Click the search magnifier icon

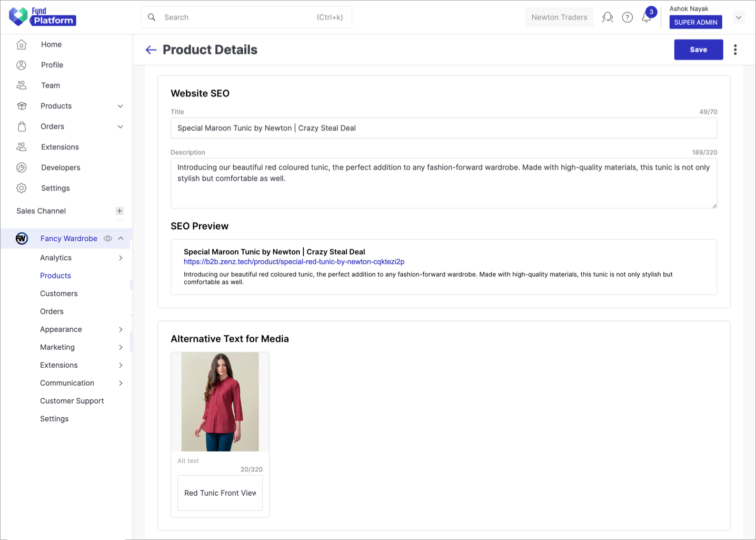[152, 17]
